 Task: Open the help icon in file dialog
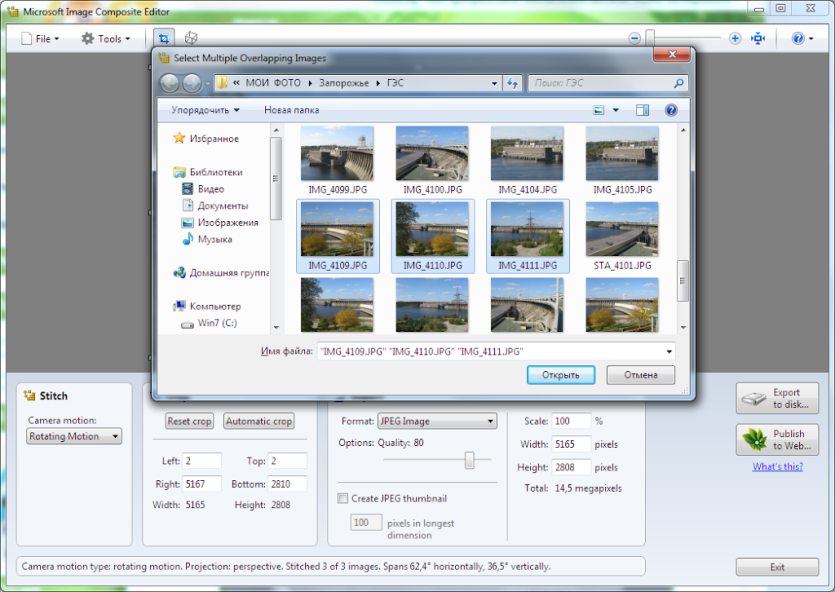(671, 110)
